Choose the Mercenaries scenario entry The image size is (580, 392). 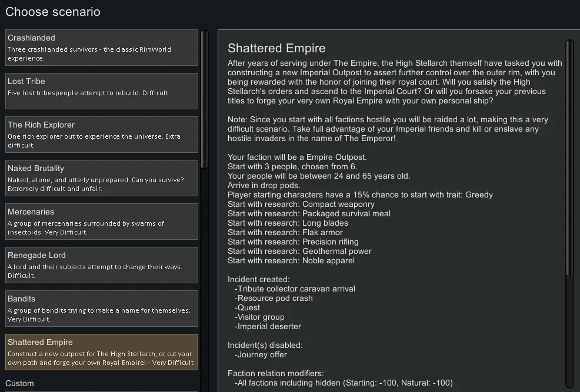[x=102, y=222]
